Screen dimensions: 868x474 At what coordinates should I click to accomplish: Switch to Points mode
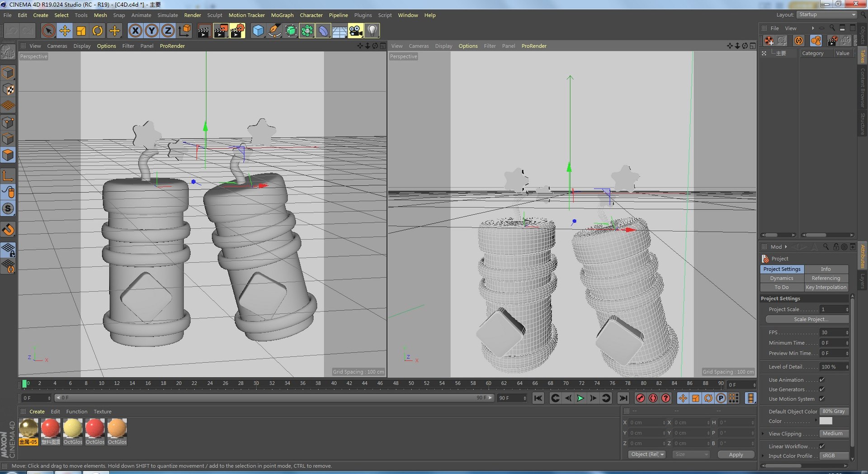coord(8,122)
